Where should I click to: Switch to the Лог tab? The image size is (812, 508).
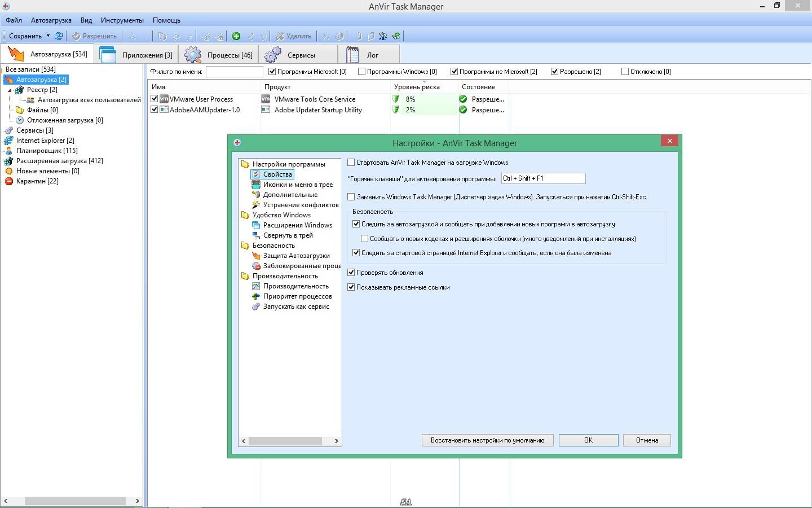(x=369, y=55)
